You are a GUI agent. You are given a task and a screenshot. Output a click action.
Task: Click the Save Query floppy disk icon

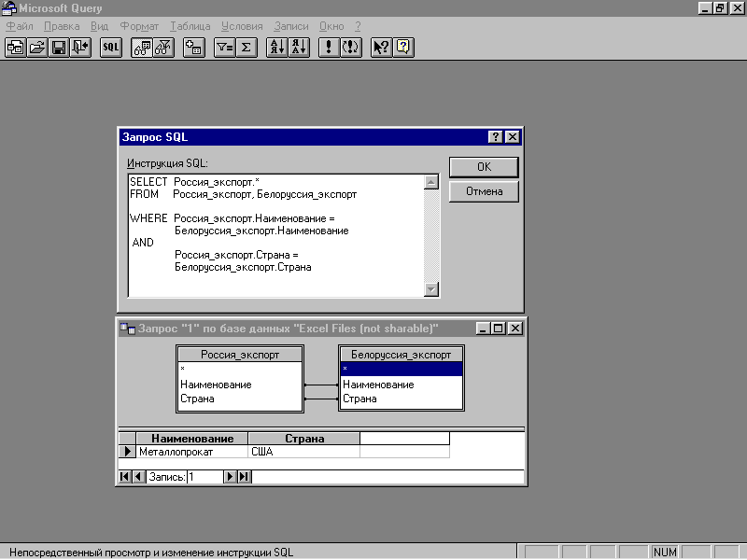click(x=59, y=48)
